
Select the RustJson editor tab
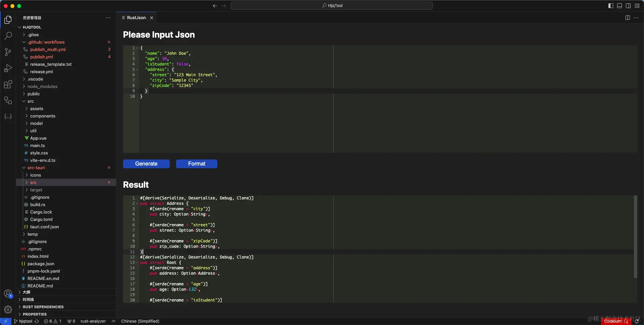point(137,18)
